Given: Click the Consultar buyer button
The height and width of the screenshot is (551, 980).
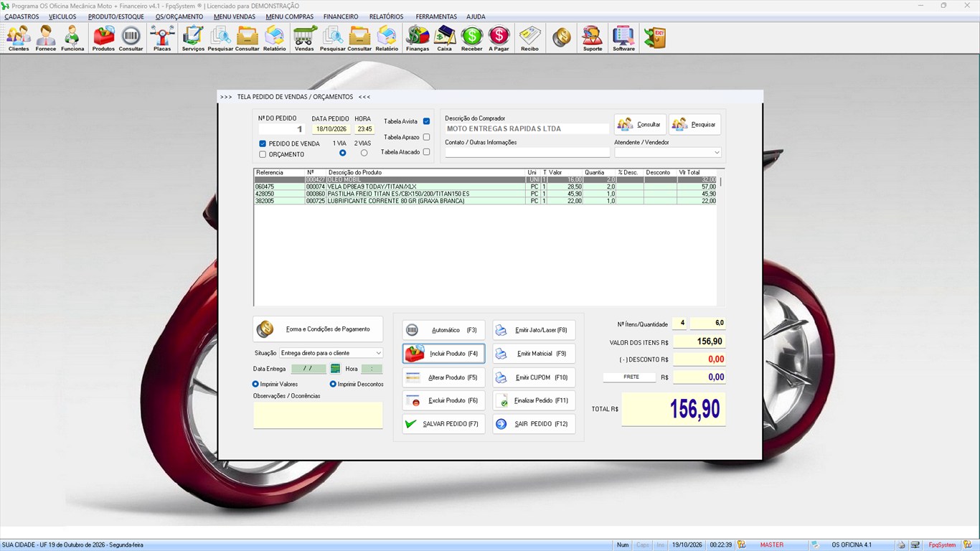Looking at the screenshot, I should pyautogui.click(x=640, y=124).
